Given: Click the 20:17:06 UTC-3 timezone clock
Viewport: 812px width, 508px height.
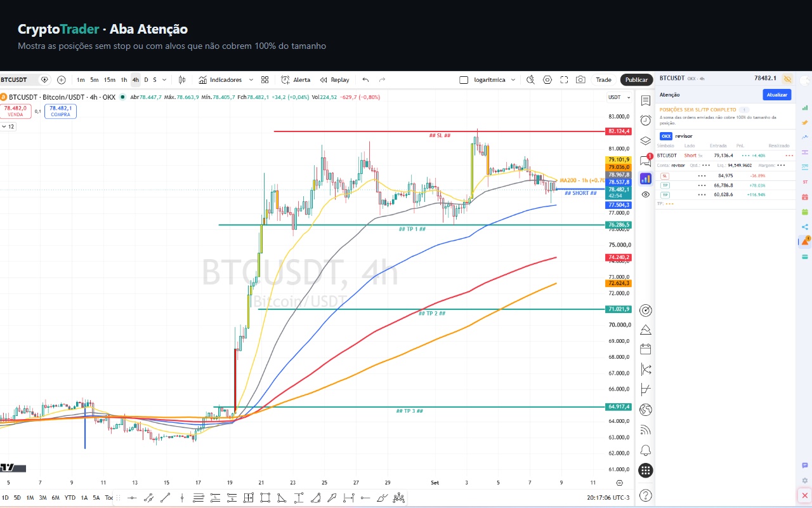Looking at the screenshot, I should 608,498.
